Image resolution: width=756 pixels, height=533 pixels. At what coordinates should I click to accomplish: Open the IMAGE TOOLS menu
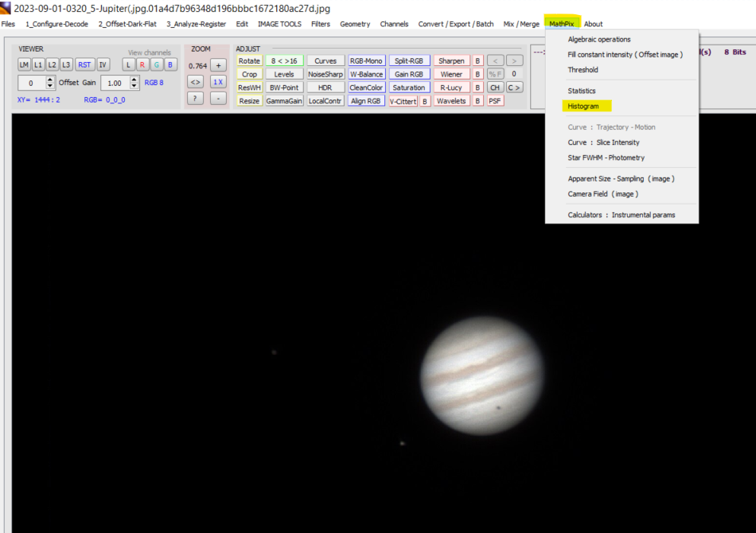[x=279, y=24]
